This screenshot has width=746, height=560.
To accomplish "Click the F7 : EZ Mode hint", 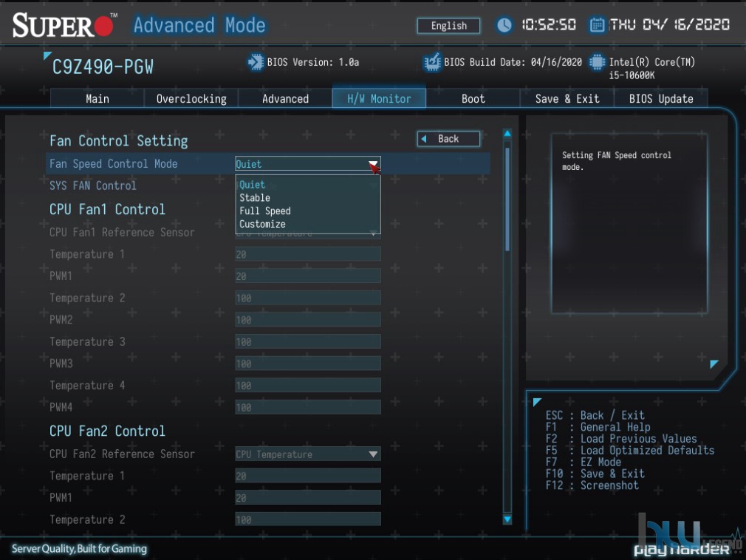I will tap(584, 462).
